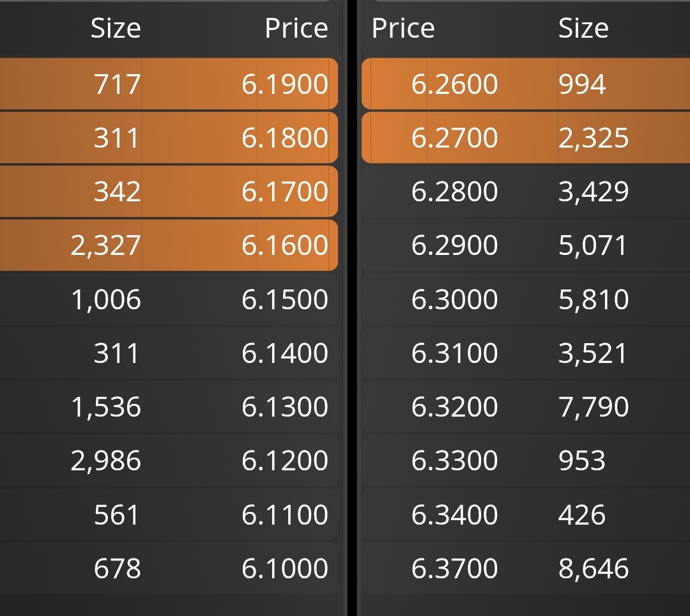This screenshot has width=690, height=616.
Task: Select ask row priced 6.3700
Action: [526, 568]
